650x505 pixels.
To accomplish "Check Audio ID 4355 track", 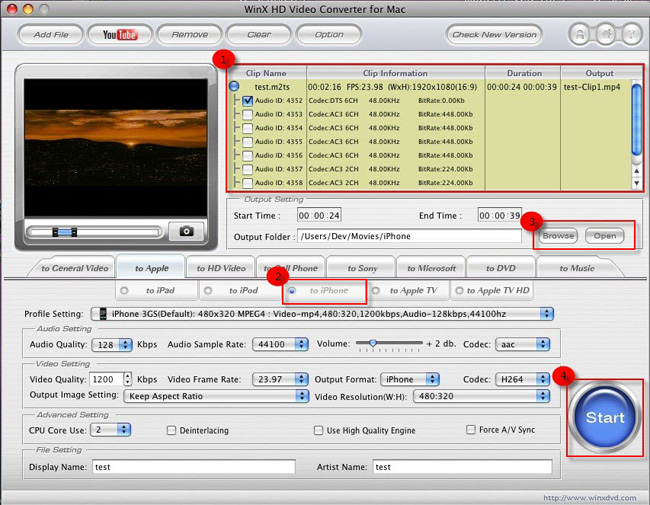I will (x=247, y=141).
